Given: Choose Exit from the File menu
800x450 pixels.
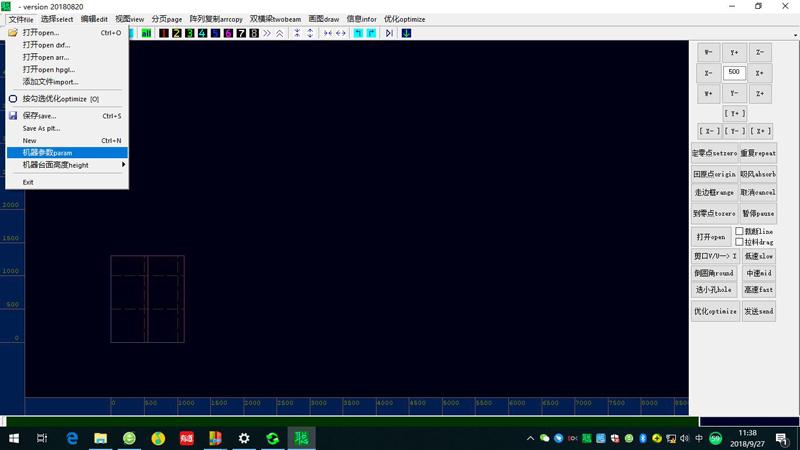Looking at the screenshot, I should [67, 182].
